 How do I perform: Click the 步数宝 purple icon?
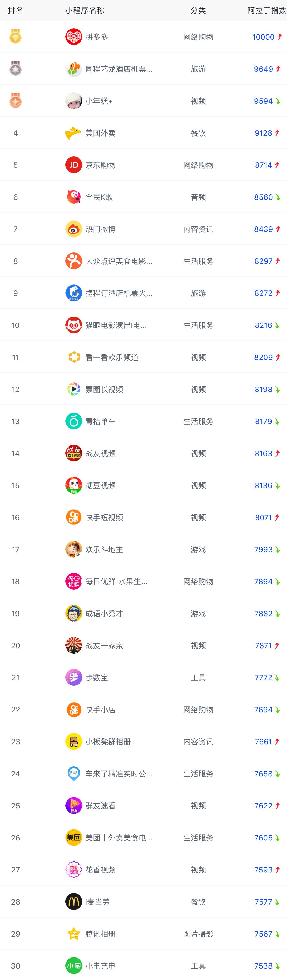coord(74,678)
